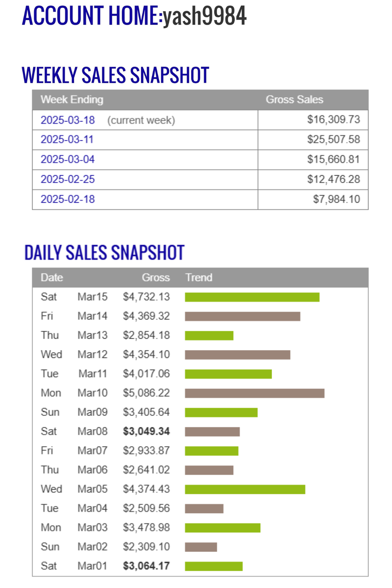
Task: Open the 2025-02-18 week ending link
Action: tap(68, 199)
